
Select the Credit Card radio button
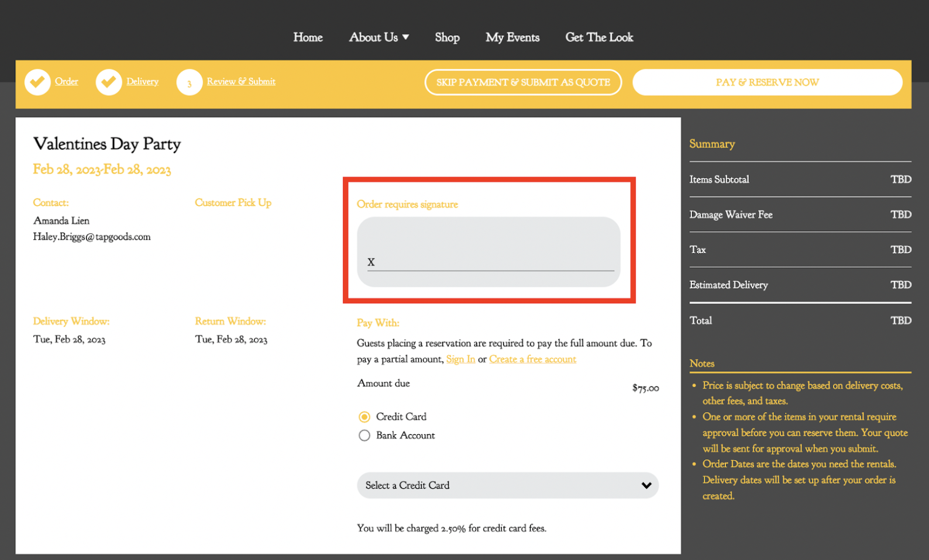(364, 417)
